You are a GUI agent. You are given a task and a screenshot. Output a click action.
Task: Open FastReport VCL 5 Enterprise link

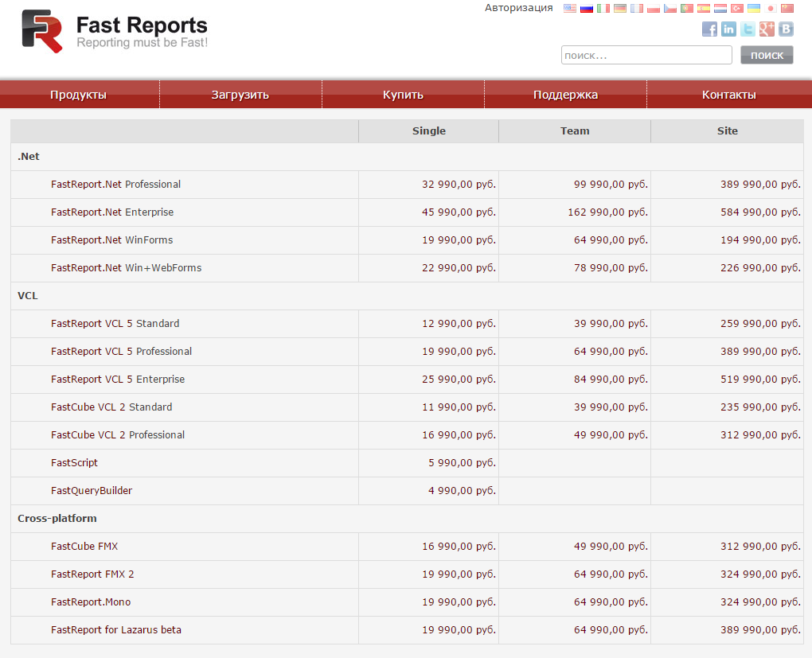pos(118,380)
